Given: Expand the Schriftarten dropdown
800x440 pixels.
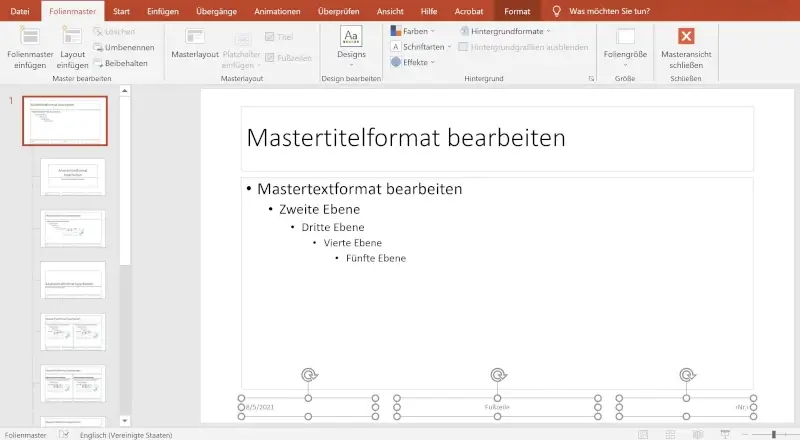Looking at the screenshot, I should tap(420, 47).
